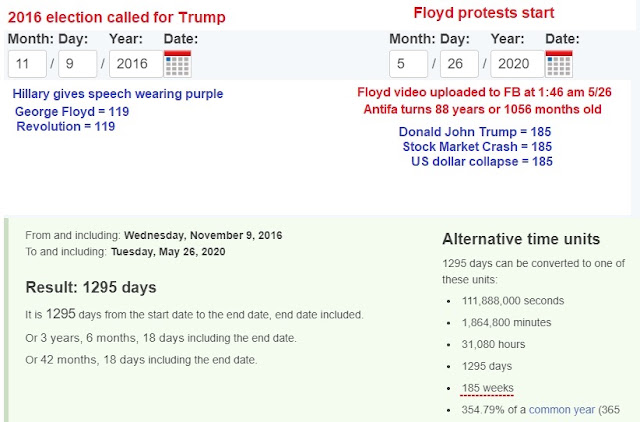Click 'Wednesday, November 9, 2016' start date text
The height and width of the screenshot is (422, 640).
click(x=203, y=235)
